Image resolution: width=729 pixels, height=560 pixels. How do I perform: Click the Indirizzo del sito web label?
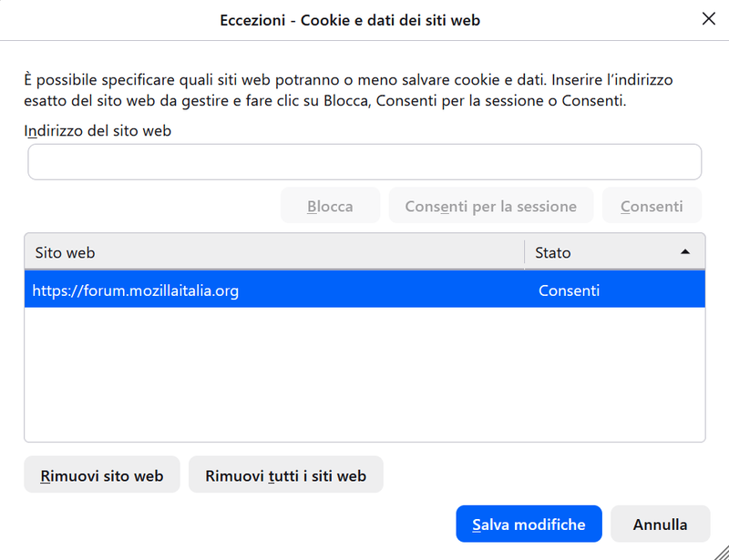pos(98,130)
